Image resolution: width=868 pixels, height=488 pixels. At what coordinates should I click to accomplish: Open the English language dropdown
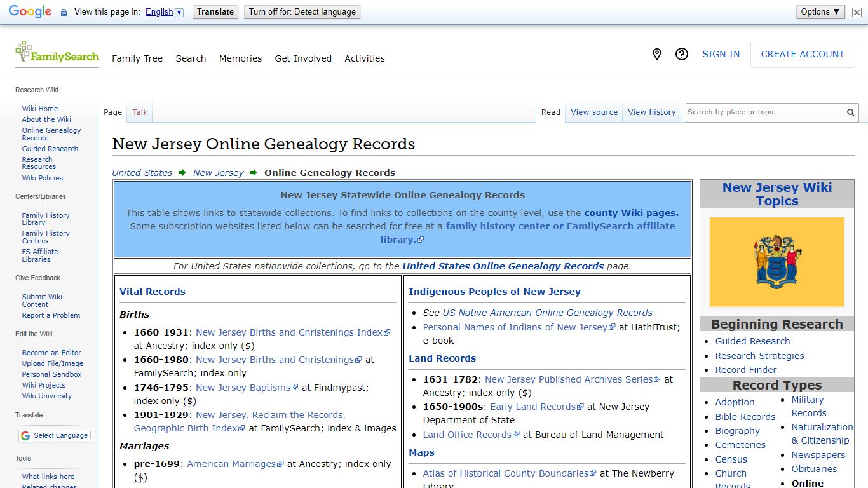pos(164,12)
